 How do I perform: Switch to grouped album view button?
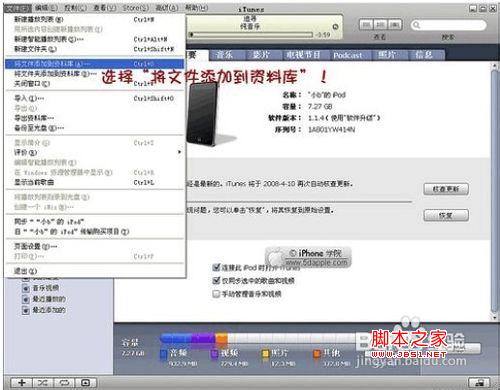381,25
